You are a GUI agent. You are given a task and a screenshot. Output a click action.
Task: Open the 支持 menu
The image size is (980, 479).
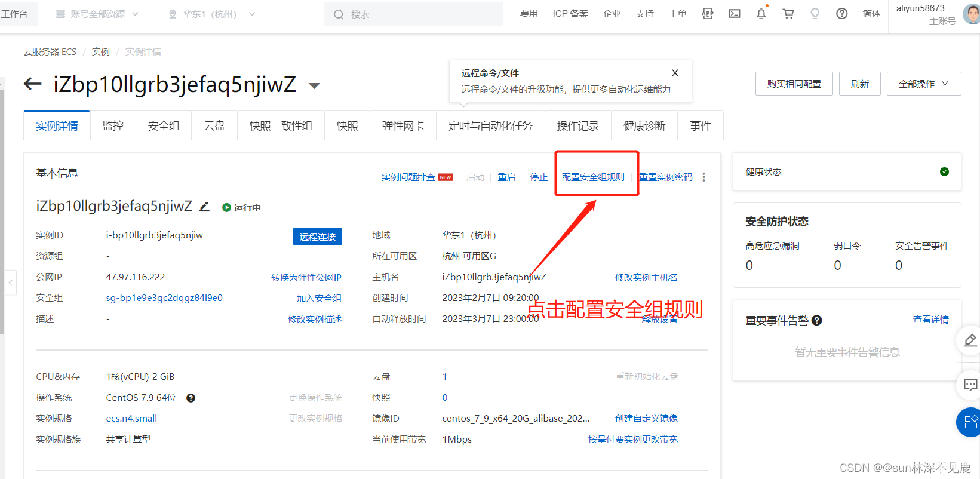click(645, 14)
